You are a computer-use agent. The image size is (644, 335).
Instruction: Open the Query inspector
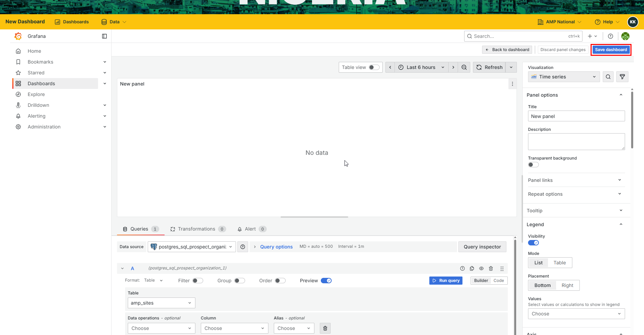[x=482, y=247]
